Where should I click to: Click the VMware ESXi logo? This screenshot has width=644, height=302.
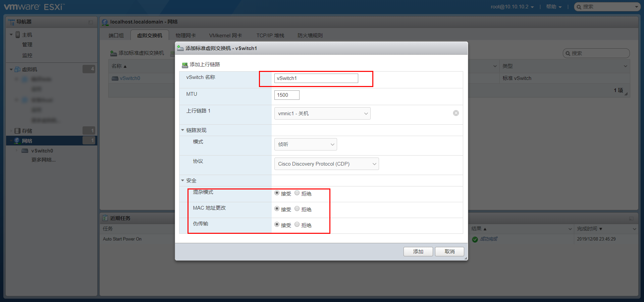(34, 7)
